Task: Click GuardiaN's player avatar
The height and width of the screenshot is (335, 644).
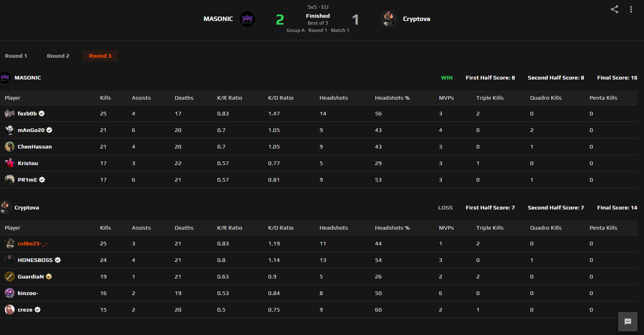Action: pyautogui.click(x=10, y=276)
